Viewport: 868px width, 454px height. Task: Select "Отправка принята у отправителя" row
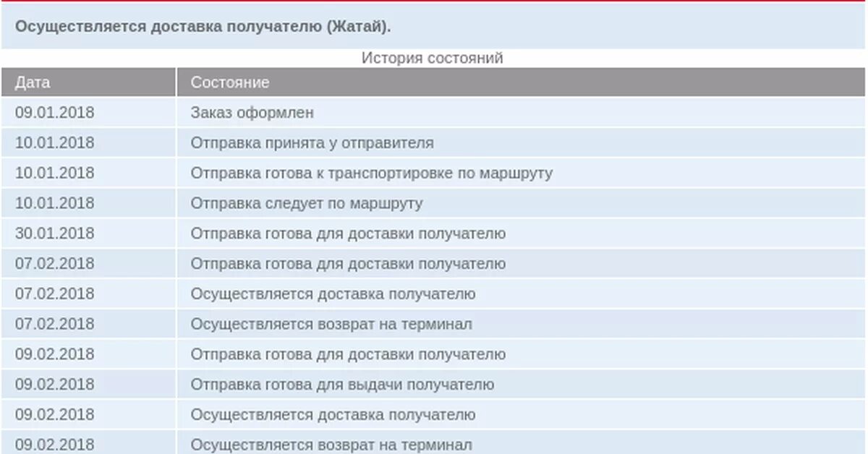click(434, 143)
